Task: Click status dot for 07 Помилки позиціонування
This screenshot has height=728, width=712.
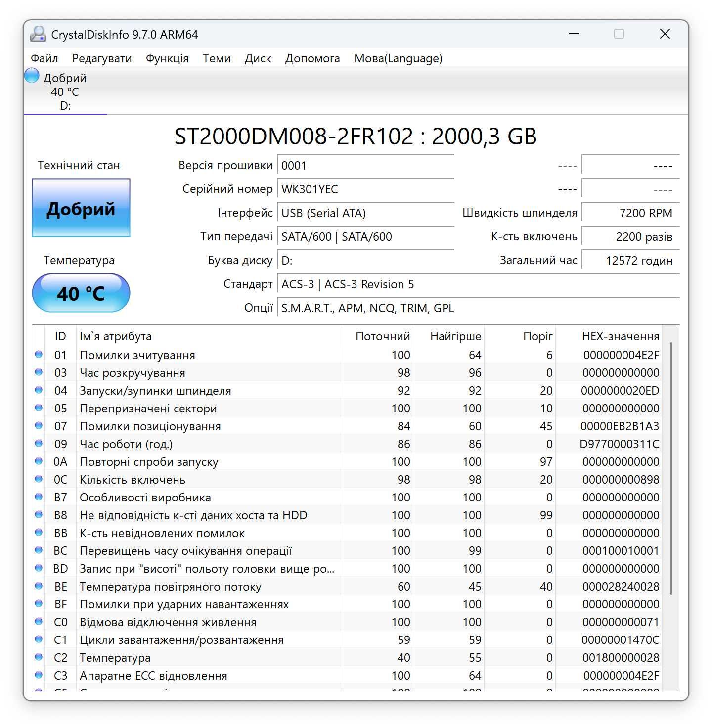Action: (39, 425)
